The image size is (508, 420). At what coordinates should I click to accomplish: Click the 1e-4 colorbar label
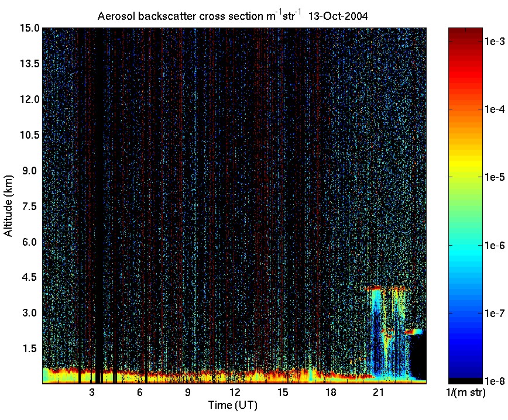(495, 109)
